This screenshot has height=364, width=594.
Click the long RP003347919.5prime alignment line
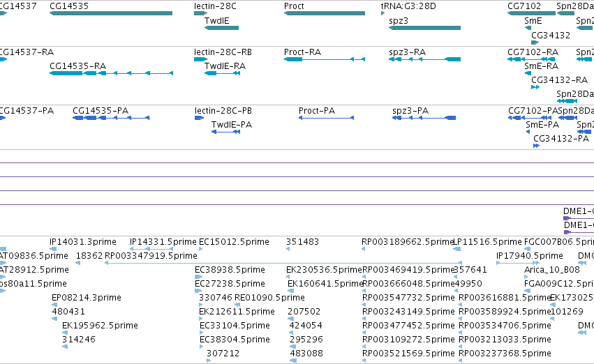point(283,263)
